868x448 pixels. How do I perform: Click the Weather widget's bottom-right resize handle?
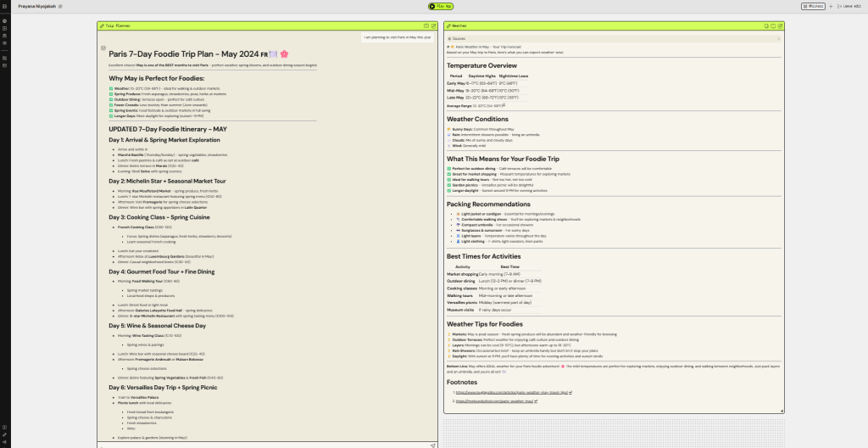(x=782, y=413)
